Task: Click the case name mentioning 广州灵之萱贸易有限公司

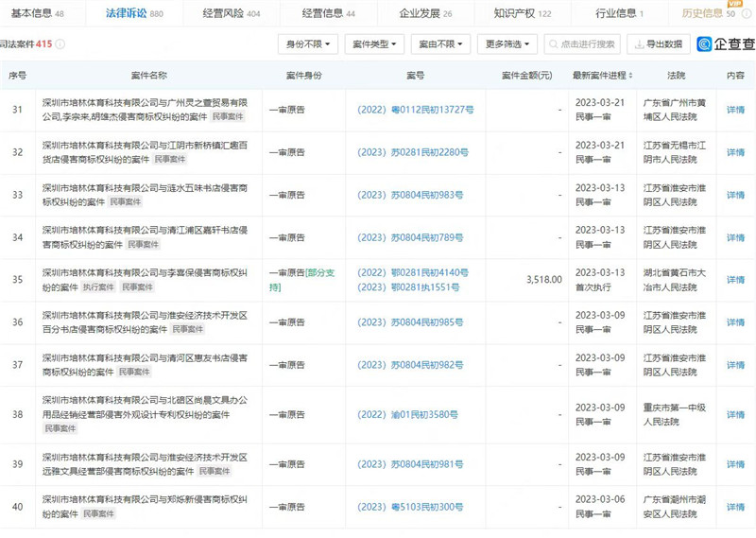Action: coord(145,110)
